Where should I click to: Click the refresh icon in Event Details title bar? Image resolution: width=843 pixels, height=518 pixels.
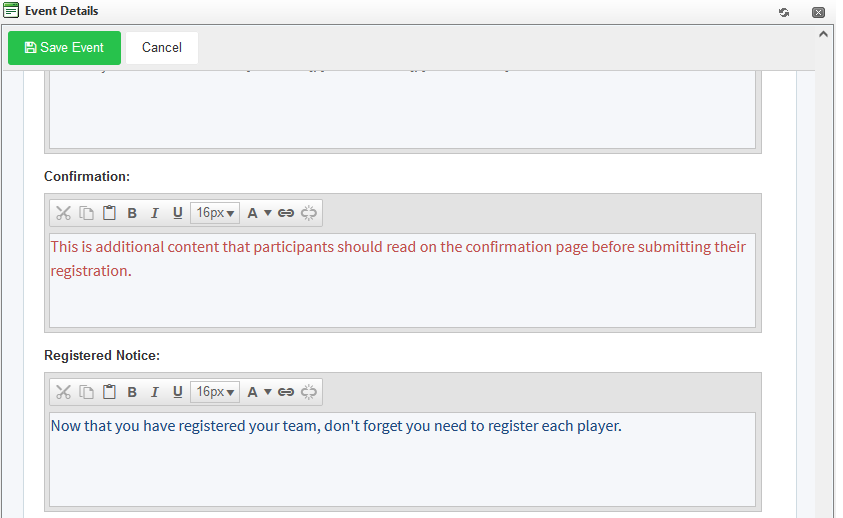pos(784,12)
